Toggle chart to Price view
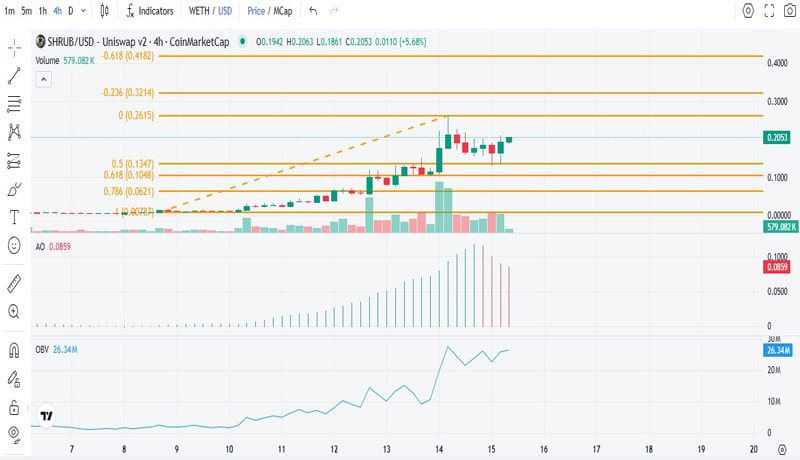800x460 pixels. (256, 11)
